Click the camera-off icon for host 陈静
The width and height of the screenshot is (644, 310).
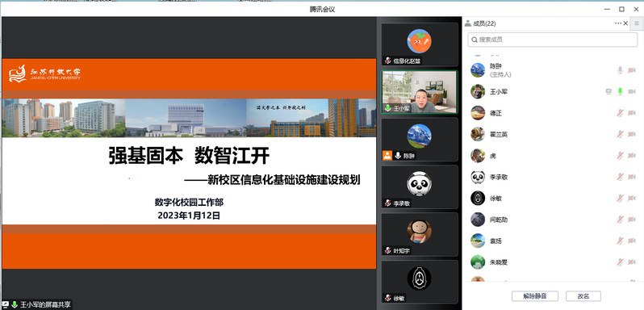632,70
